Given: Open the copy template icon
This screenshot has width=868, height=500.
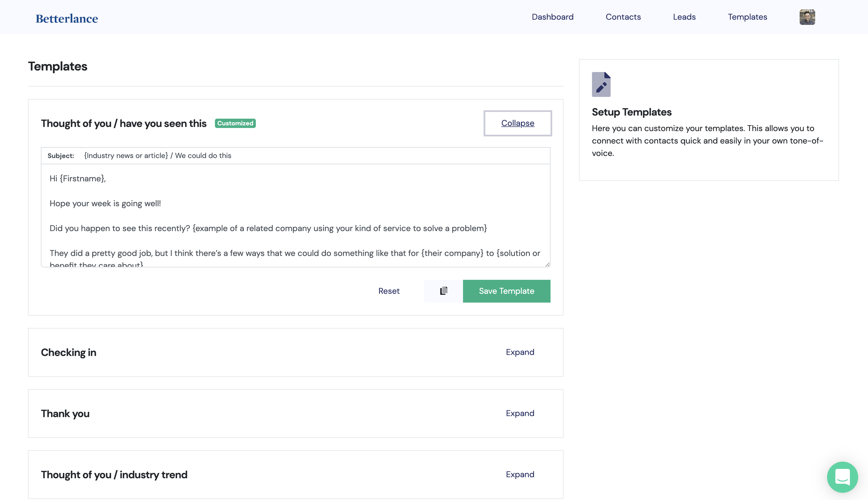Looking at the screenshot, I should pos(443,291).
